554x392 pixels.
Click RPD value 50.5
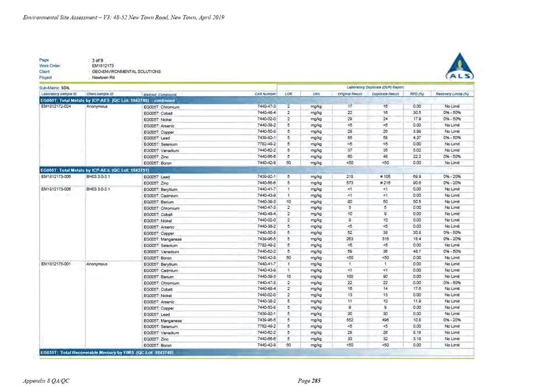pos(417,202)
